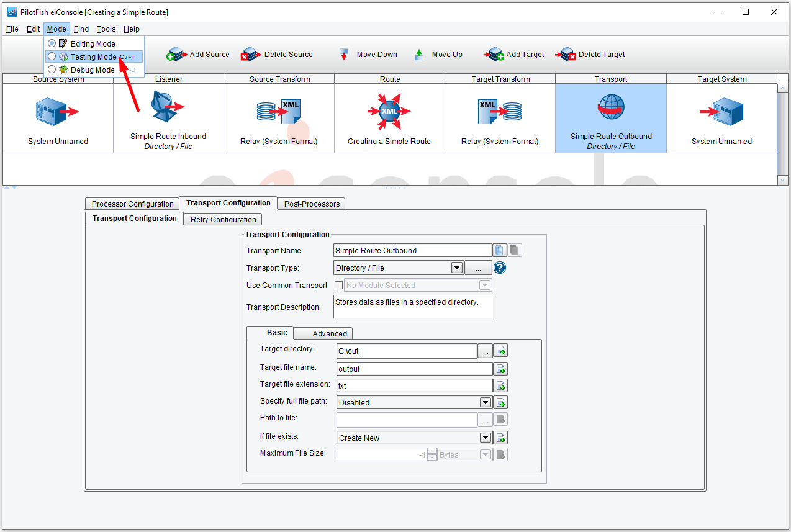The width and height of the screenshot is (791, 532).
Task: Copy the Transport Name configuration icon
Action: [x=500, y=250]
